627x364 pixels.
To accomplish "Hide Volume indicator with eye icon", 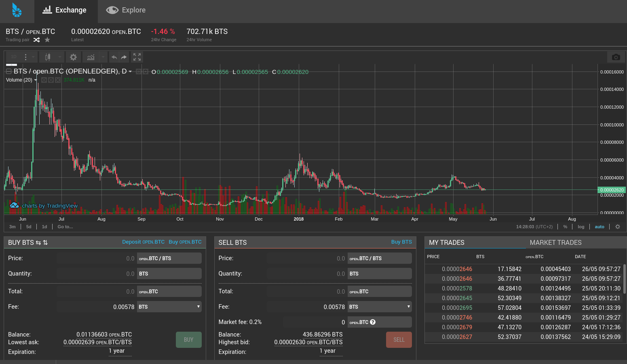I will [44, 80].
